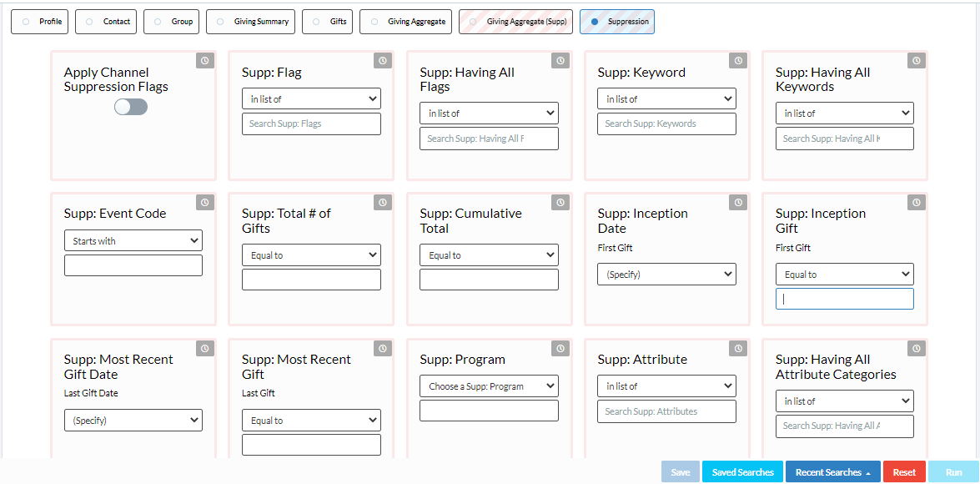980x484 pixels.
Task: Select the Giving Aggregate radio tab
Action: (406, 21)
